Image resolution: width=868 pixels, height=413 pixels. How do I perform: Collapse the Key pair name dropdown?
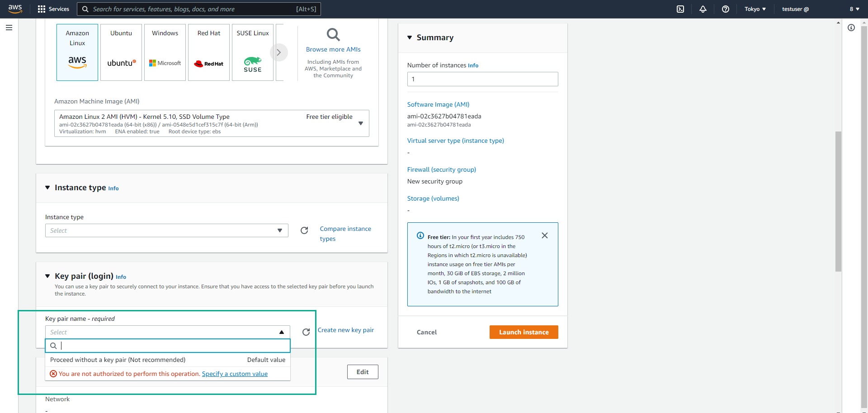[167, 332]
